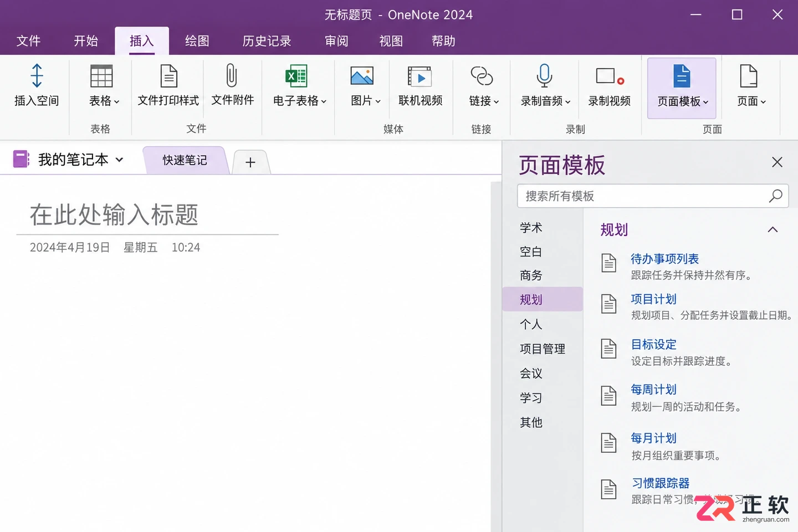Expand the 我的笔记本 notebook dropdown

[119, 160]
